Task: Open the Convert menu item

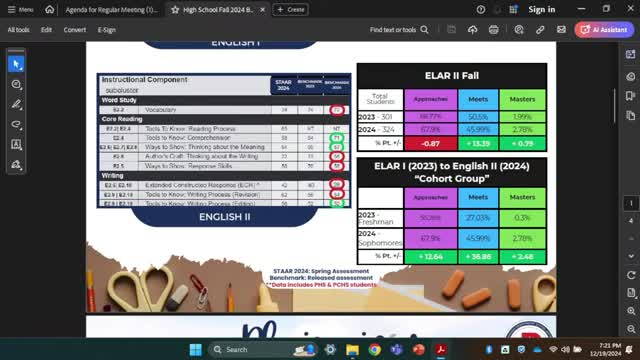Action: [x=75, y=30]
